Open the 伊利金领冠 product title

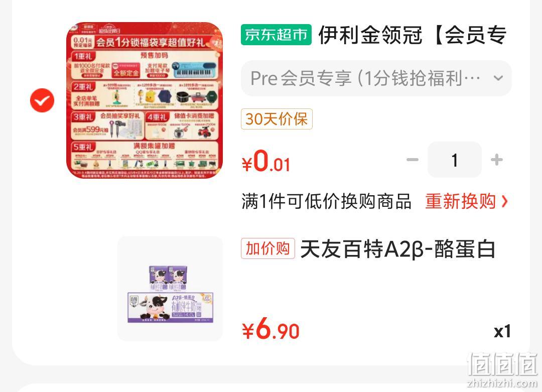click(413, 35)
